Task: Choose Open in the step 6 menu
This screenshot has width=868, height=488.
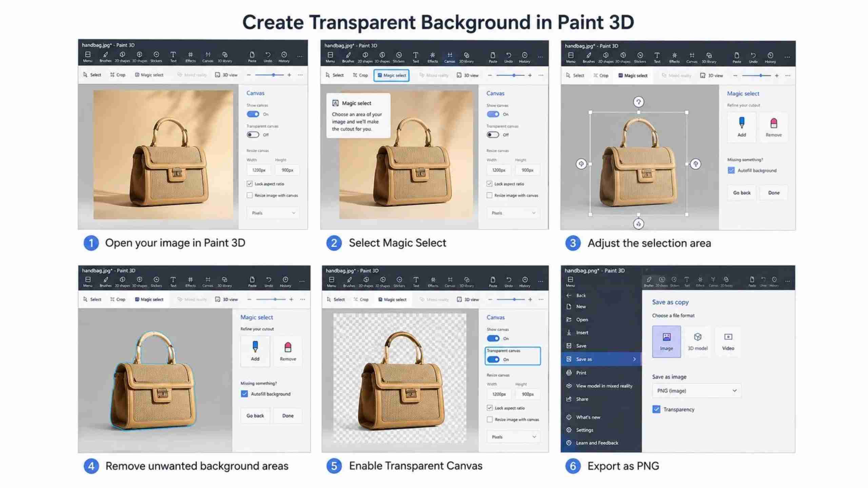Action: click(601, 319)
